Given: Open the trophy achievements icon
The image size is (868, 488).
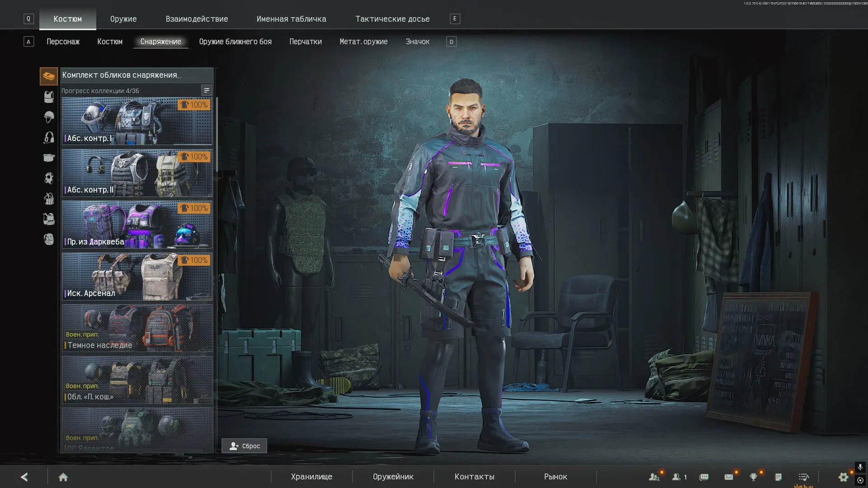Looking at the screenshot, I should (754, 477).
